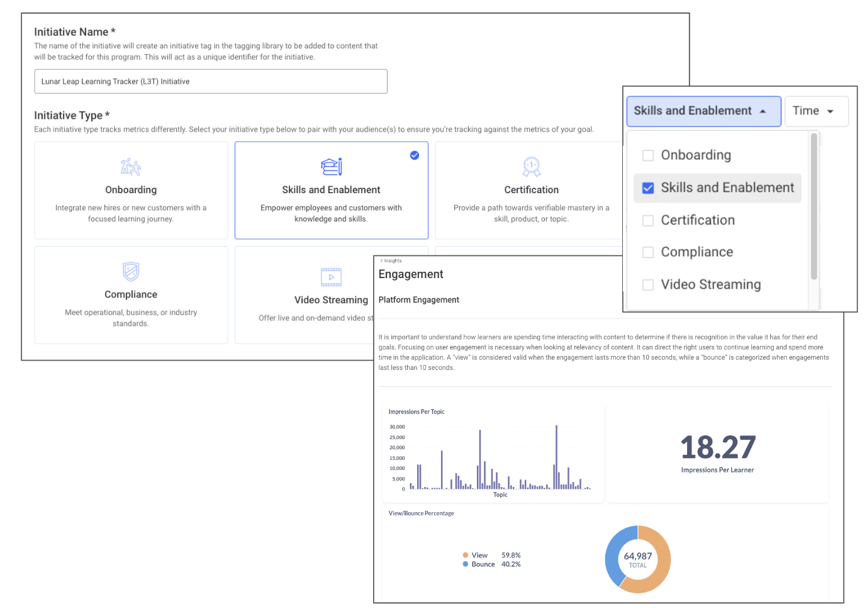Image resolution: width=867 pixels, height=616 pixels.
Task: Collapse the Skills and Enablement dropdown
Action: pos(703,111)
